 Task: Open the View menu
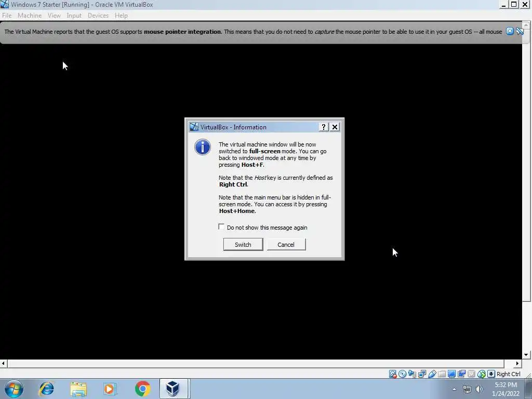tap(54, 16)
